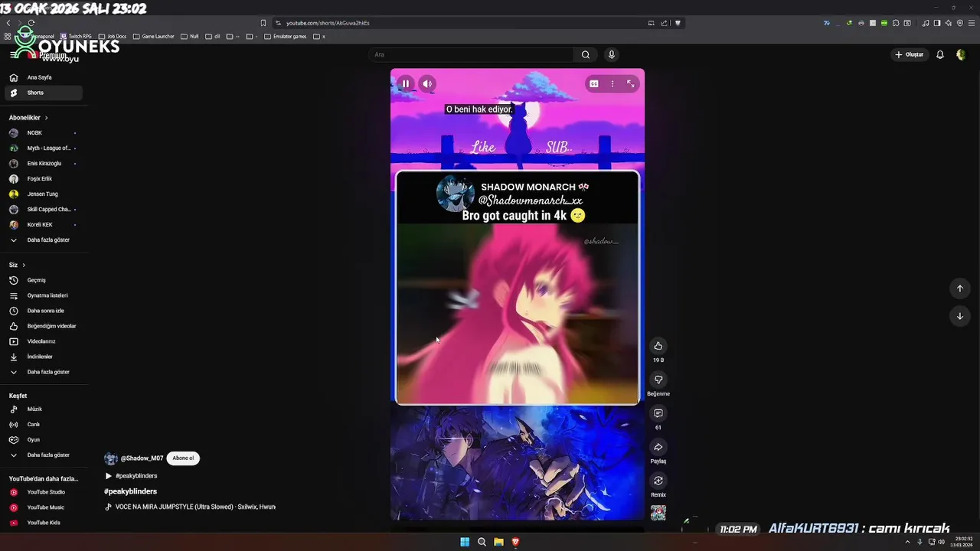Dislike the Short (Beğenme)
Screen dimensions: 980x551
658,380
